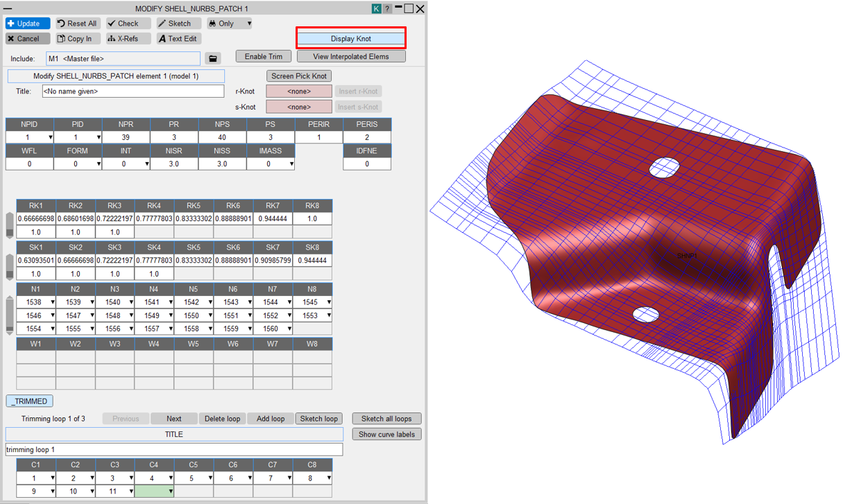
Task: Click the Update button with plus icon
Action: pos(28,24)
